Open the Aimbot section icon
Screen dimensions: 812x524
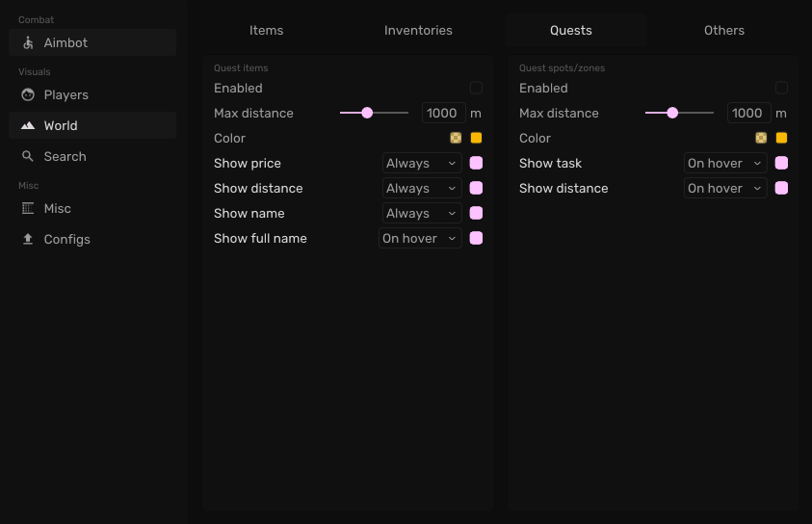coord(28,43)
